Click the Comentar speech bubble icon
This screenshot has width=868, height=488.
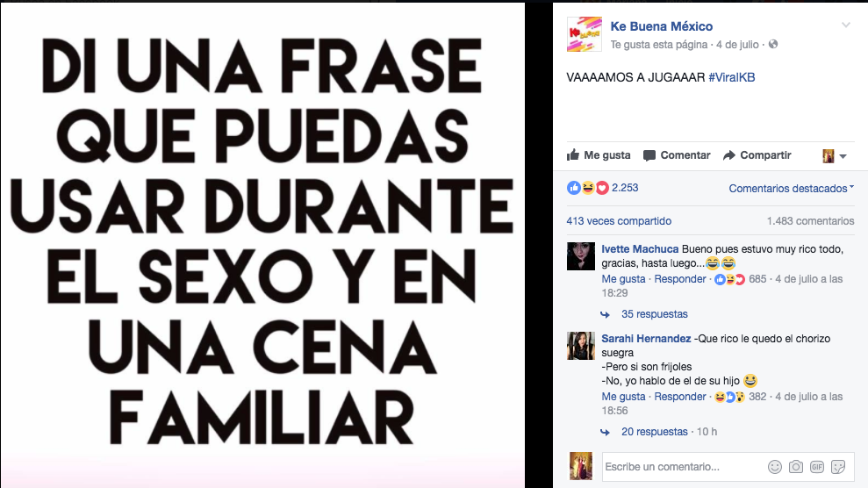649,155
